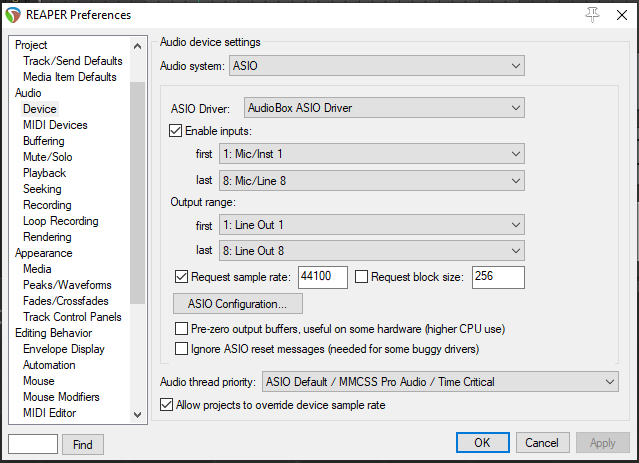
Task: Open Peaks/Waveforms page
Action: coord(67,285)
